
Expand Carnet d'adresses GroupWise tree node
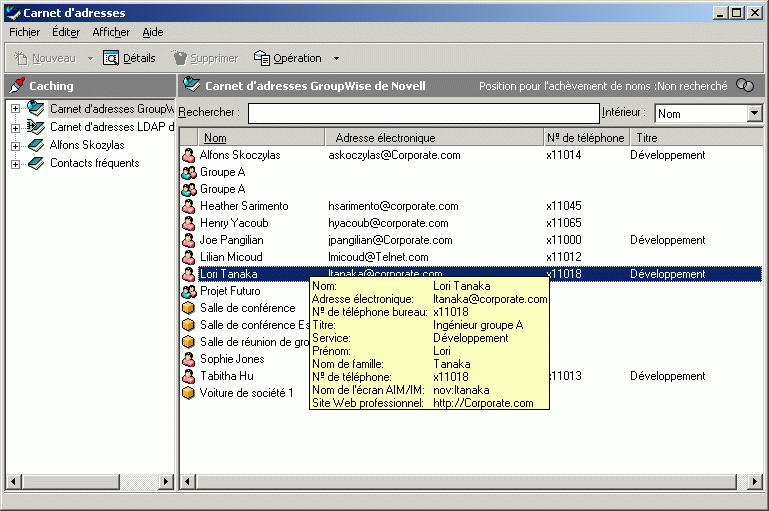[x=15, y=109]
